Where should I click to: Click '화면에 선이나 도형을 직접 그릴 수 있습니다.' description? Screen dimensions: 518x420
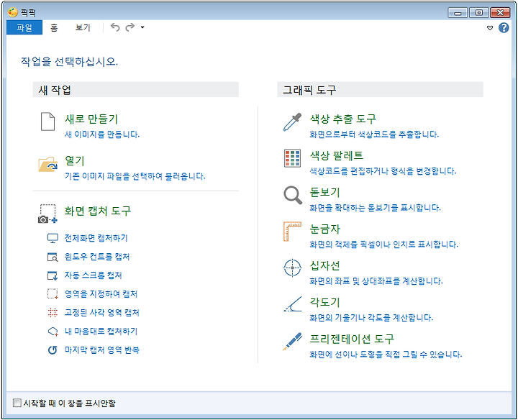(386, 355)
